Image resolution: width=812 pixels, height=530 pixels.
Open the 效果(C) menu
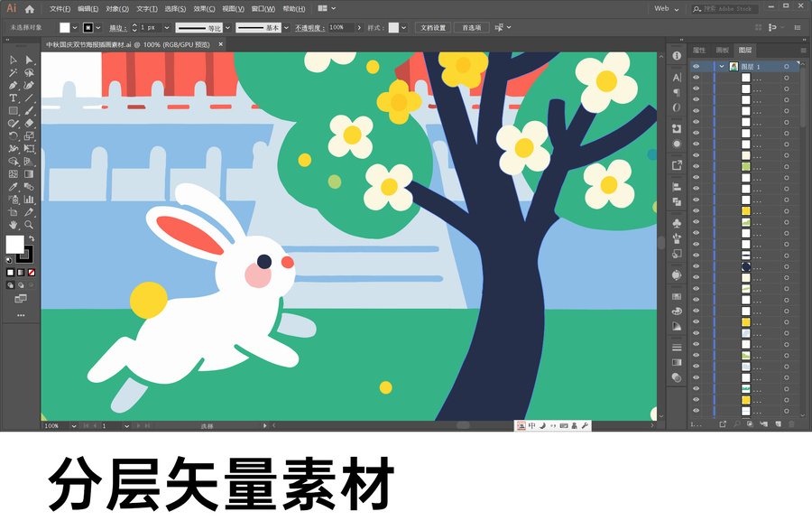[205, 8]
